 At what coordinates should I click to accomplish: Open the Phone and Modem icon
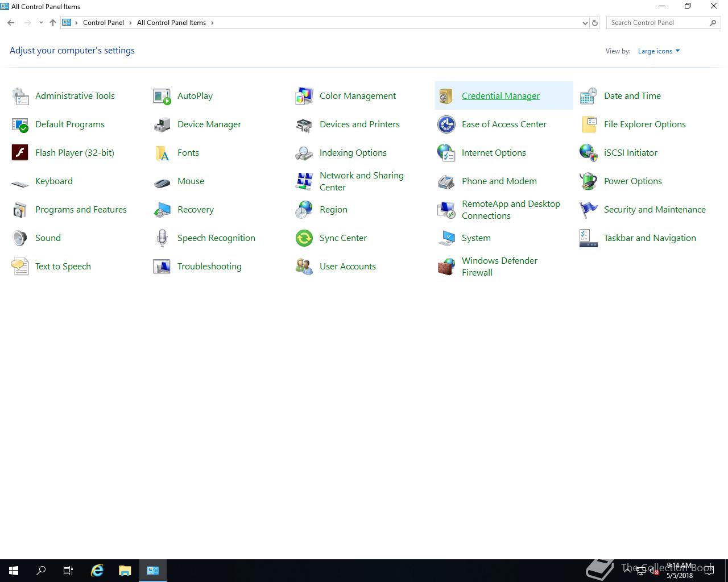click(446, 181)
